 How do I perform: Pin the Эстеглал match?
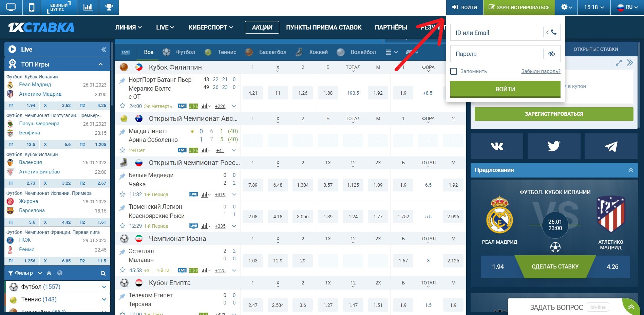pos(122,253)
